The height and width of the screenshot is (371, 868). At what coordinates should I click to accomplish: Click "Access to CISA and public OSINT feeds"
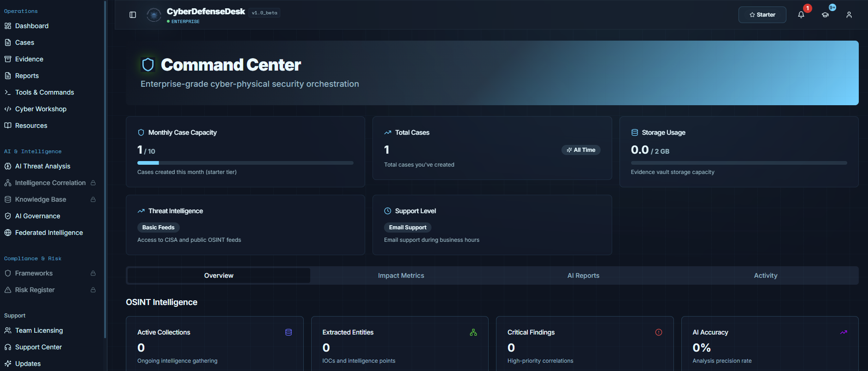coord(189,240)
